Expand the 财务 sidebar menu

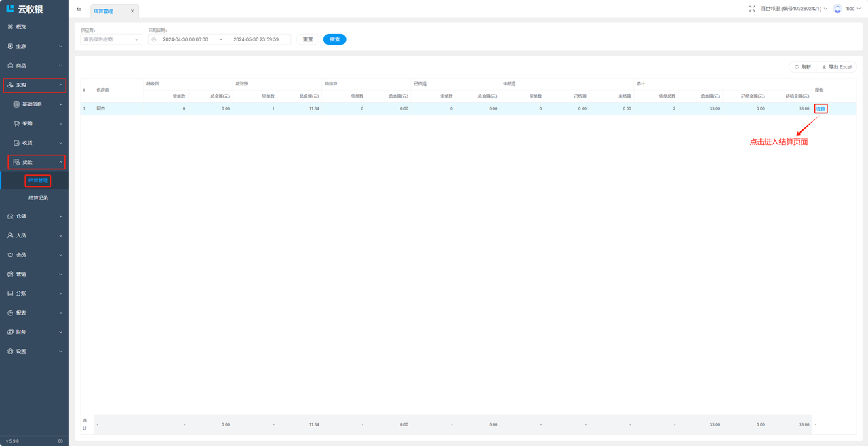(34, 332)
